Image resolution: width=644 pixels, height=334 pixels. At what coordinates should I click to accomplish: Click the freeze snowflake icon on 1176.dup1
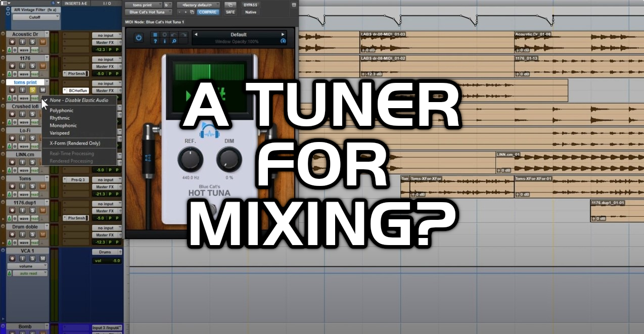click(16, 218)
